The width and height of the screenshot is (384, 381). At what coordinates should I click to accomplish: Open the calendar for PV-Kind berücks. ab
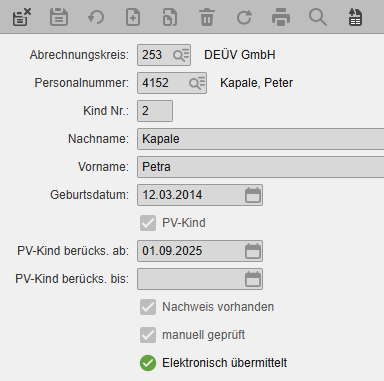point(253,251)
